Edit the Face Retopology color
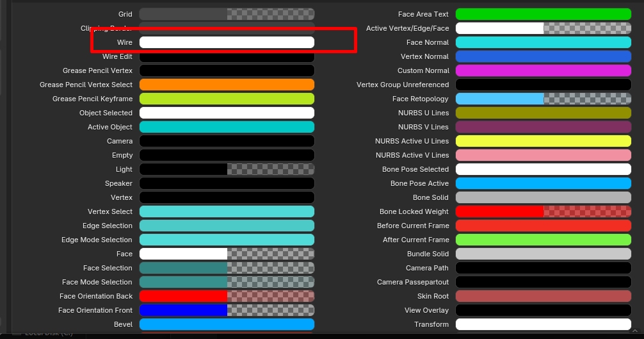Screen dimensions: 644x339 coord(543,99)
